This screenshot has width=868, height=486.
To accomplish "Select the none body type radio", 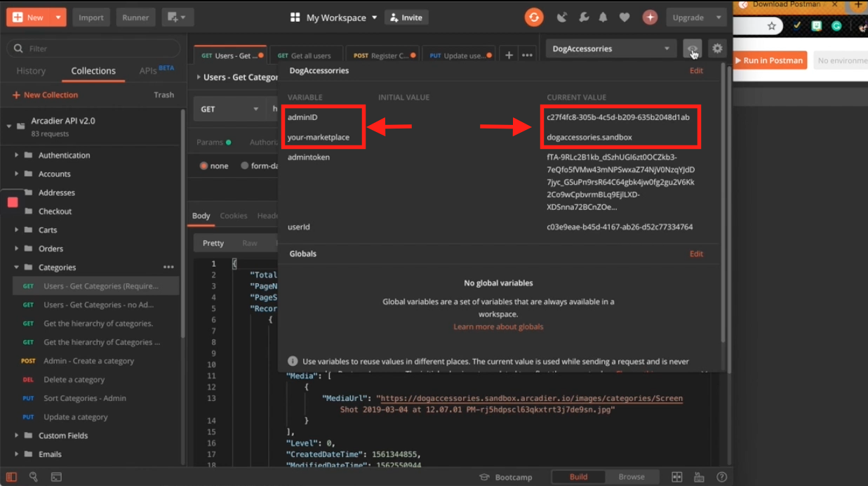I will click(x=204, y=166).
